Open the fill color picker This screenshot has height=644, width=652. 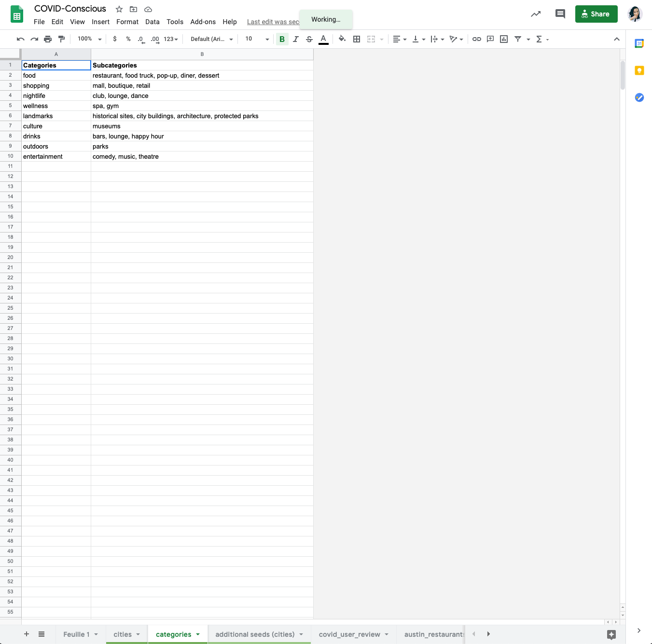pyautogui.click(x=342, y=39)
